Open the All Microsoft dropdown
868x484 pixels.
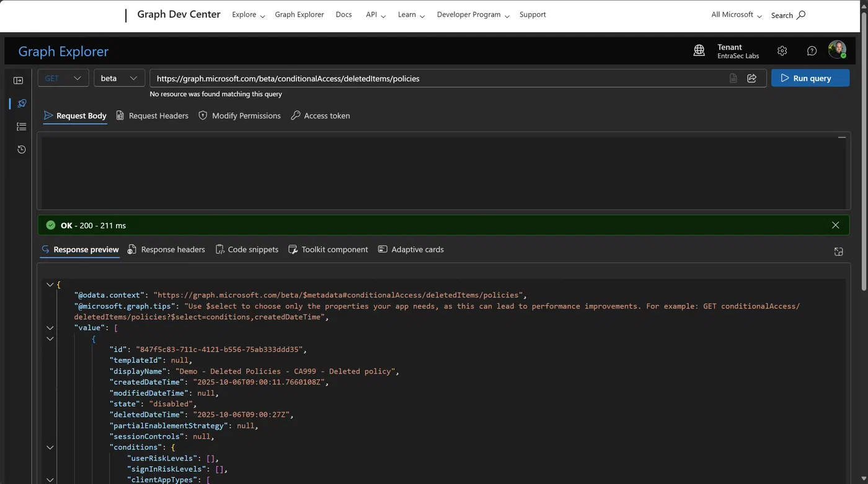(x=737, y=15)
